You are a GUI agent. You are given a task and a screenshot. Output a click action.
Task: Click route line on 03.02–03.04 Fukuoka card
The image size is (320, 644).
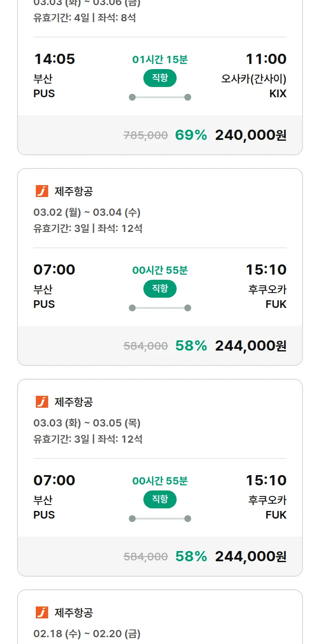[160, 308]
